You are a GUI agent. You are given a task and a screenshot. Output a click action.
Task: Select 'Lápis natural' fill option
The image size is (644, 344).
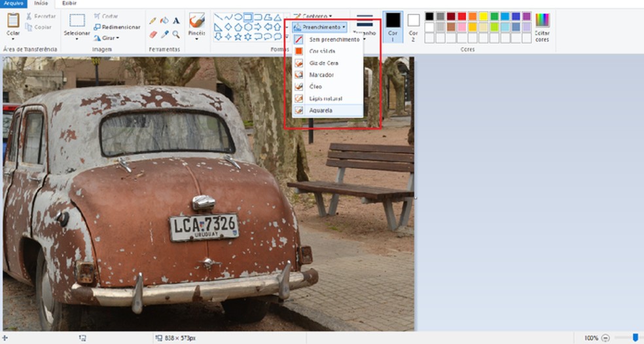[x=327, y=99]
